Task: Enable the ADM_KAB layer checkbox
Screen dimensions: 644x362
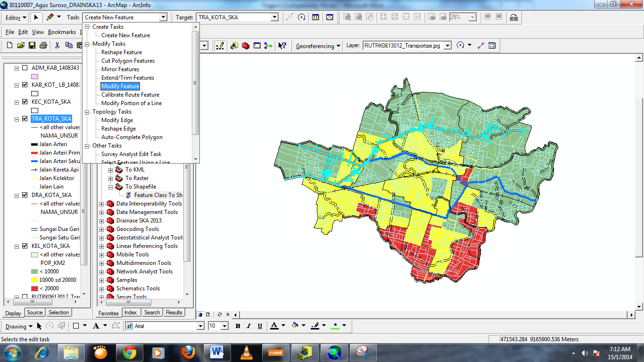Action: point(25,66)
